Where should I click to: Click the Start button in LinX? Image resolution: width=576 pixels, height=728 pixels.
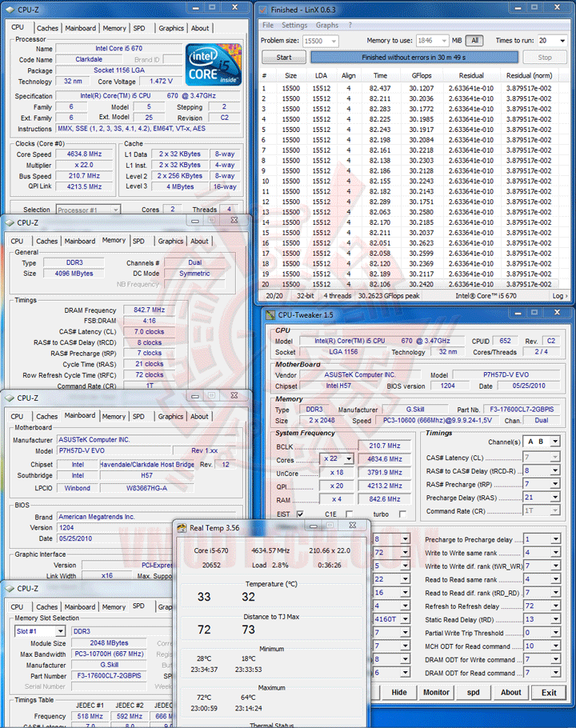point(283,57)
